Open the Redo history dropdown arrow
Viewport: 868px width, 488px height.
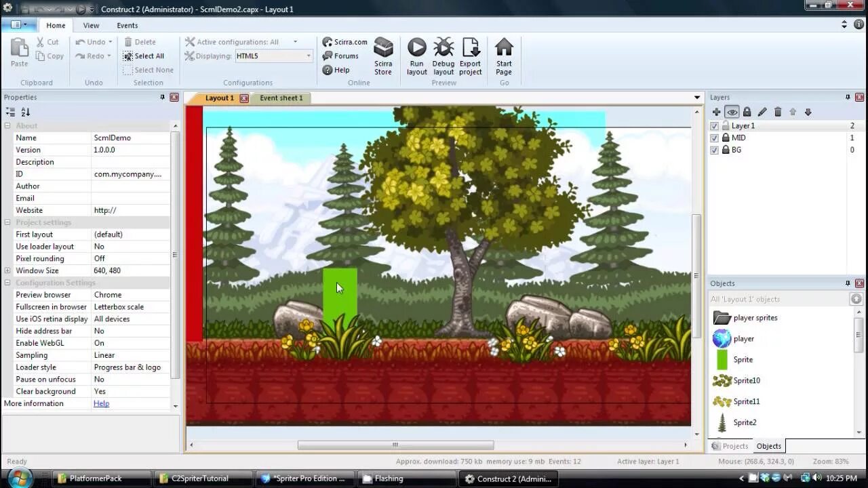[x=109, y=56]
